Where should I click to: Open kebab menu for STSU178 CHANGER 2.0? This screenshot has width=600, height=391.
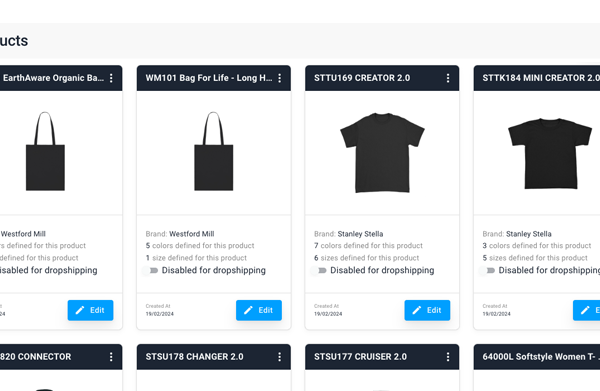point(280,357)
